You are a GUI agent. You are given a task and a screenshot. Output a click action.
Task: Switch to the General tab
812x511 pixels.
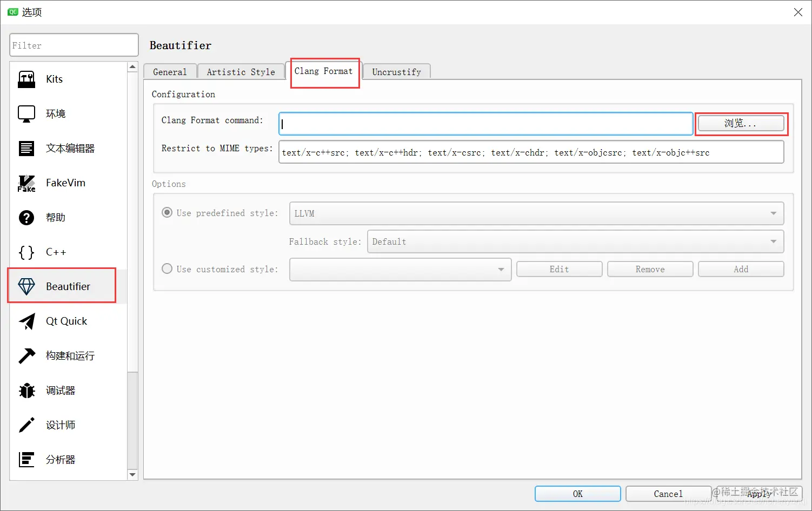(170, 72)
